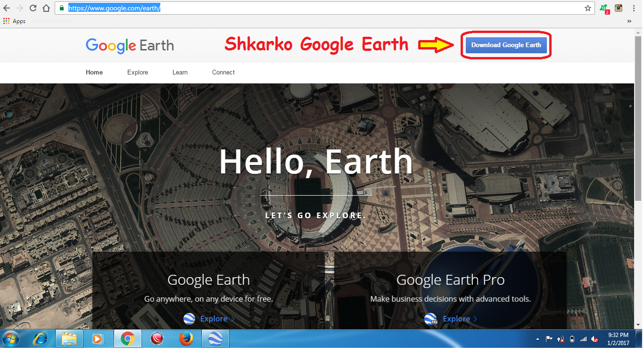The height and width of the screenshot is (362, 644).
Task: Launch Firefox from the taskbar
Action: 186,339
